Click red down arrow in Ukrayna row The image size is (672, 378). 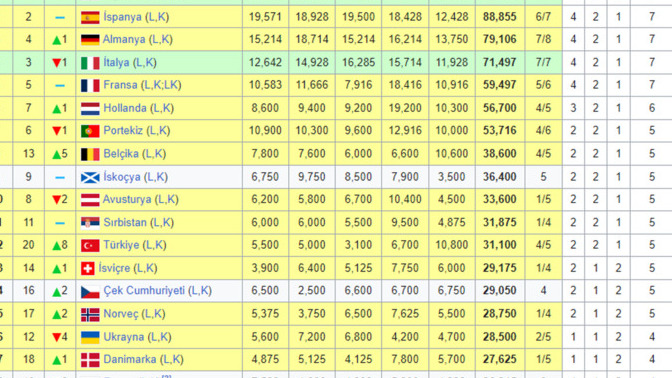(x=56, y=337)
